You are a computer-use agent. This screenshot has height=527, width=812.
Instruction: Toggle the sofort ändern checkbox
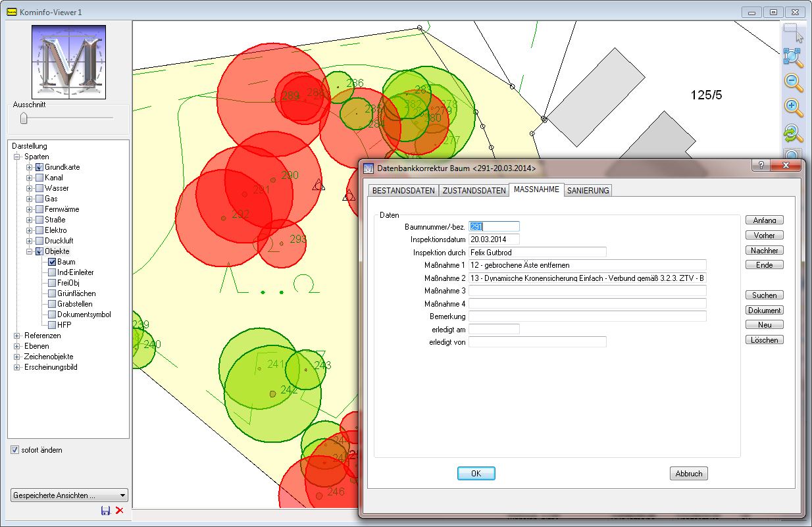point(15,450)
